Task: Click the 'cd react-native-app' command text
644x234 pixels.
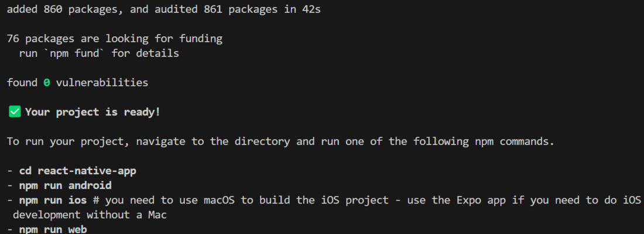Action: coord(78,171)
